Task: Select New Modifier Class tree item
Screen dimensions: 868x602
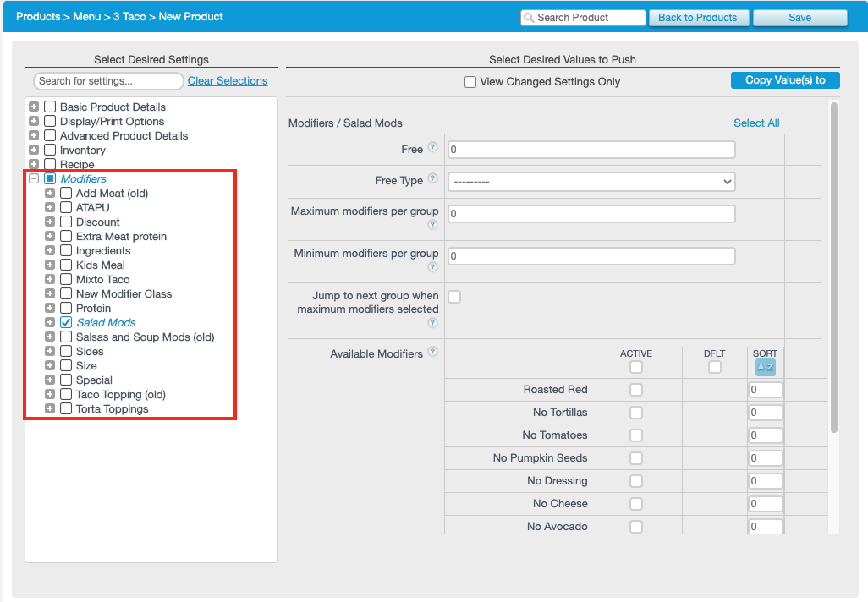Action: pyautogui.click(x=124, y=293)
